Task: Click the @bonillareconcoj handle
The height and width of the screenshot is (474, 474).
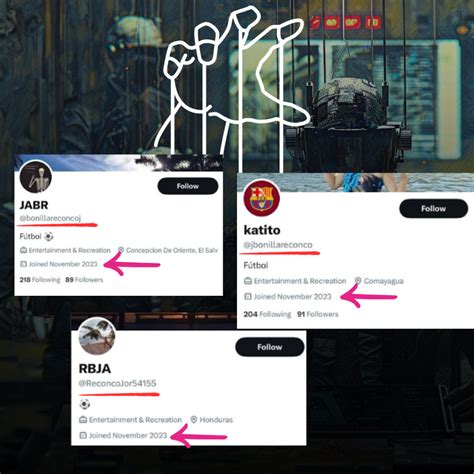Action: tap(50, 218)
